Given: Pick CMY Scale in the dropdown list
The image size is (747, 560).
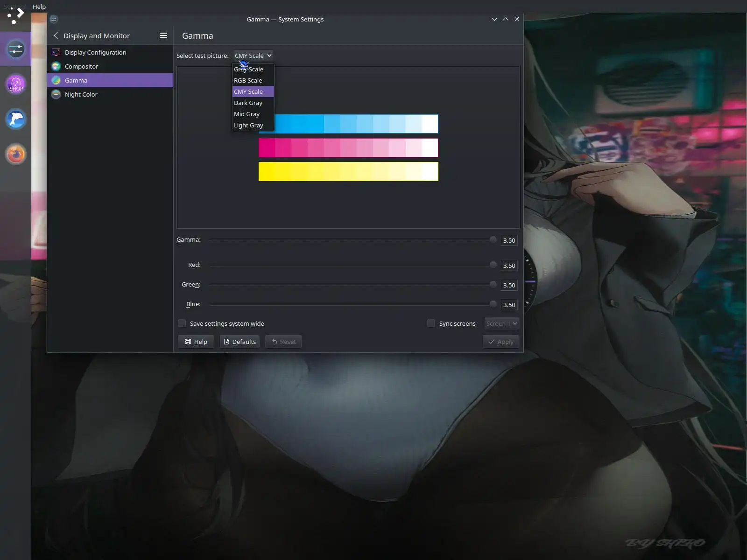Looking at the screenshot, I should tap(253, 91).
